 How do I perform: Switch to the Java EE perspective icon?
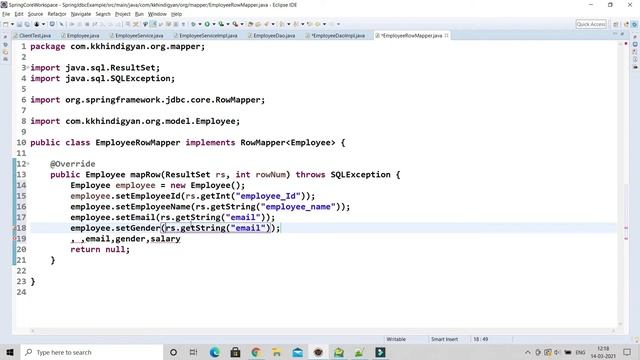[x=626, y=24]
